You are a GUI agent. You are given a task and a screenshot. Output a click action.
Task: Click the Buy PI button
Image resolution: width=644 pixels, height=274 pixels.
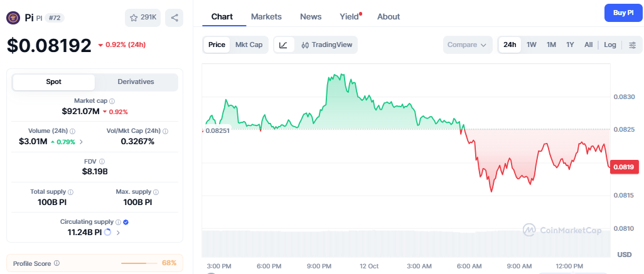point(623,13)
